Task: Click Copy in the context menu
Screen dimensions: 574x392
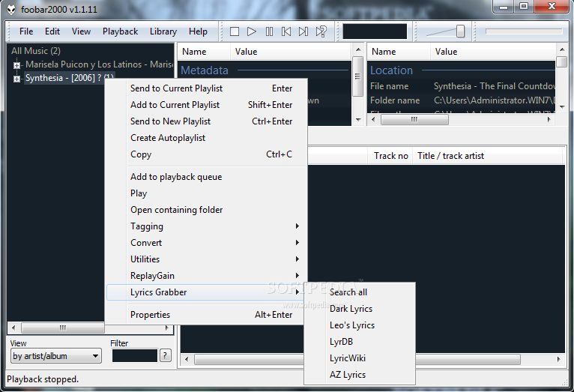Action: tap(207, 154)
